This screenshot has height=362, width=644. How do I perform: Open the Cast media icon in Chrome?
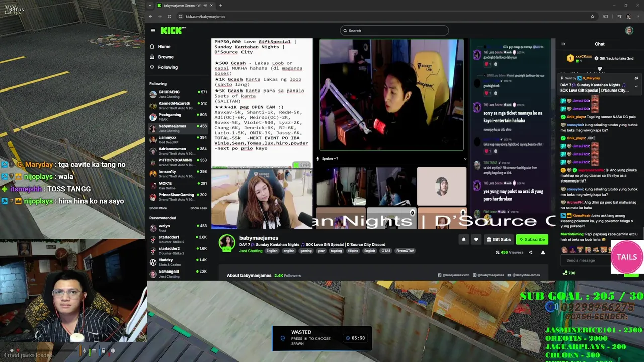605,16
